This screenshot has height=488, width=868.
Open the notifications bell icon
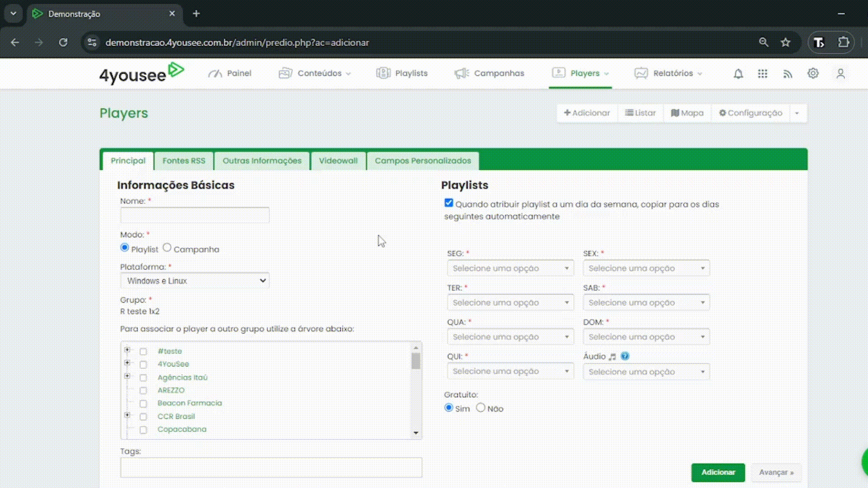click(x=738, y=74)
